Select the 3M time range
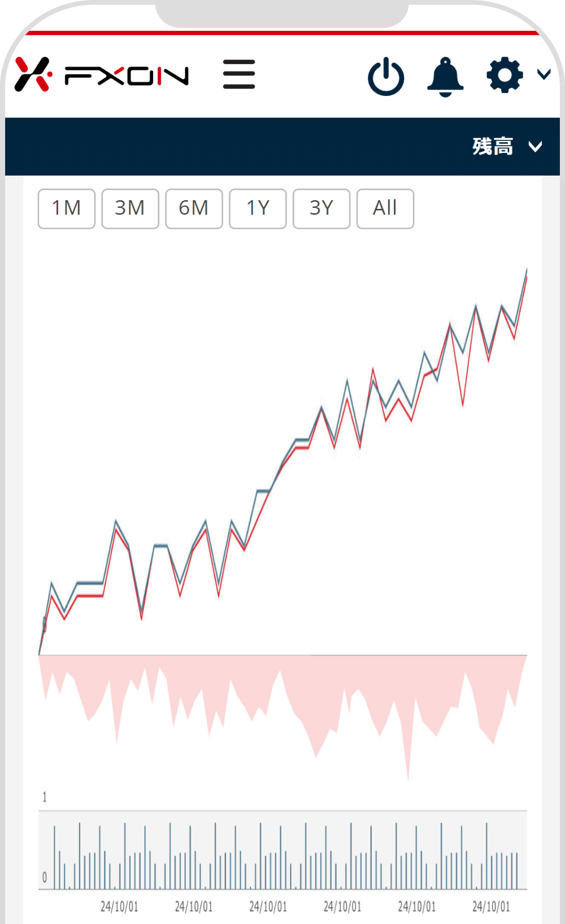The height and width of the screenshot is (924, 565). pos(130,208)
